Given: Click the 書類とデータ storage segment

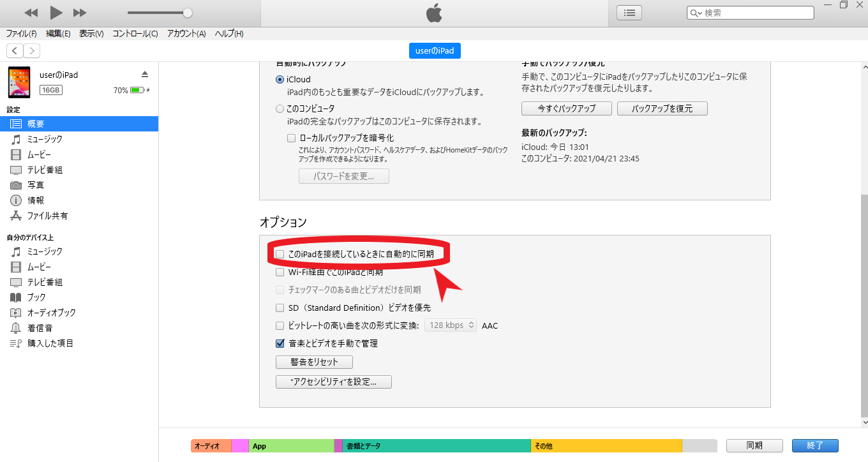Looking at the screenshot, I should click(x=437, y=446).
